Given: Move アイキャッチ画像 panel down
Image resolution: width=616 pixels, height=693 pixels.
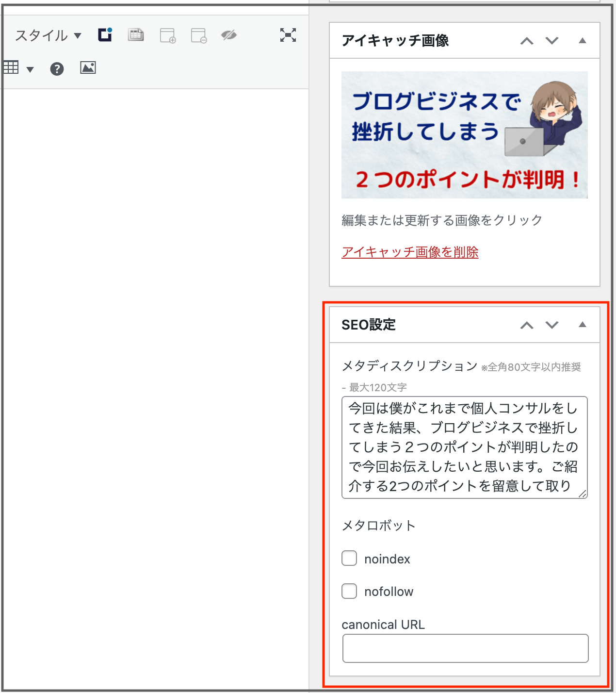Looking at the screenshot, I should click(x=552, y=41).
